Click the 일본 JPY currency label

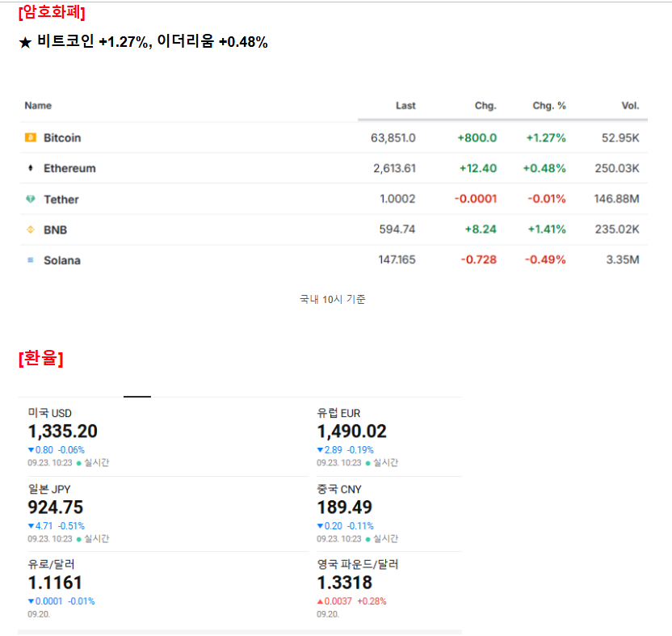49,489
